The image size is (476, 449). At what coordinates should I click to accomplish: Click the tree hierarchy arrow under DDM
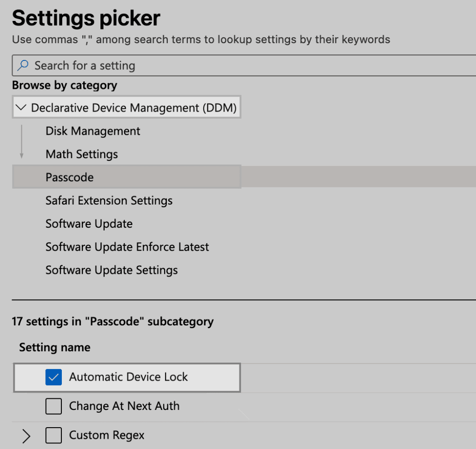21,142
